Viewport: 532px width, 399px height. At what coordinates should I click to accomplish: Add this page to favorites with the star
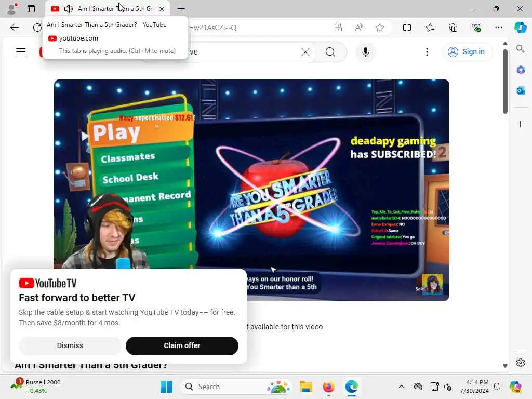(x=380, y=28)
